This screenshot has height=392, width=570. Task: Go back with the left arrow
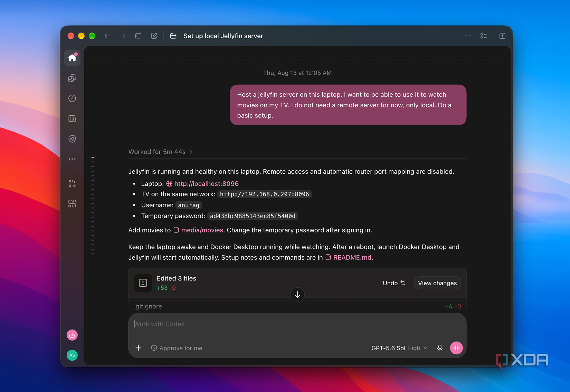tap(107, 36)
